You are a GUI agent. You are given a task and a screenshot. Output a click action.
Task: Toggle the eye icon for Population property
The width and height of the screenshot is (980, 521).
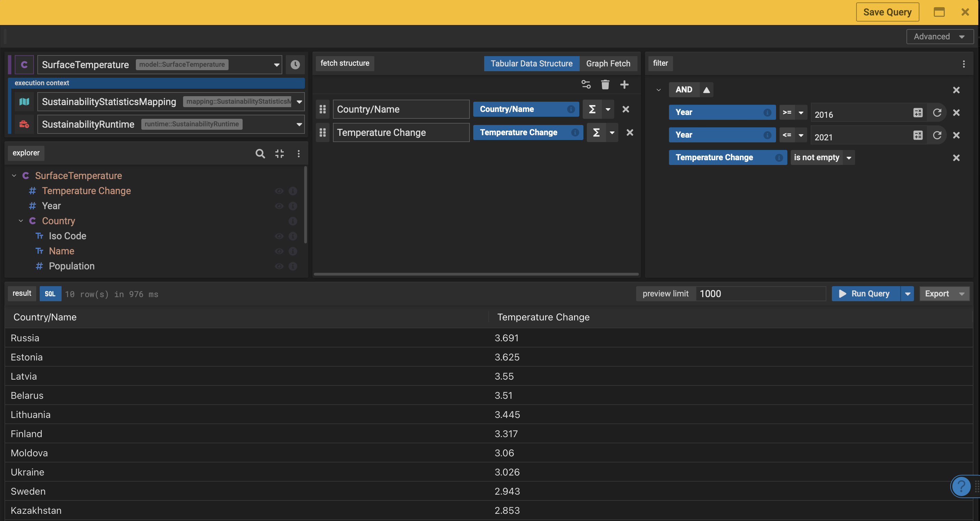coord(279,266)
